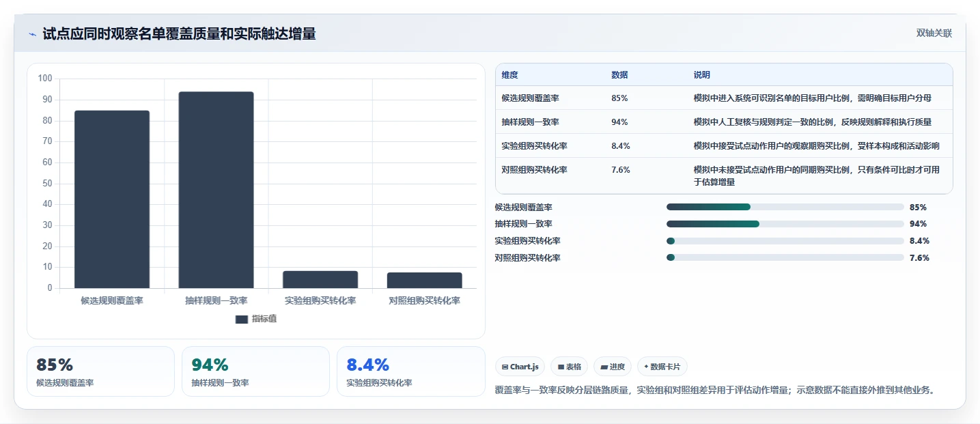Toggle the 指标值 legend swatch
The width and height of the screenshot is (980, 424).
coord(242,319)
